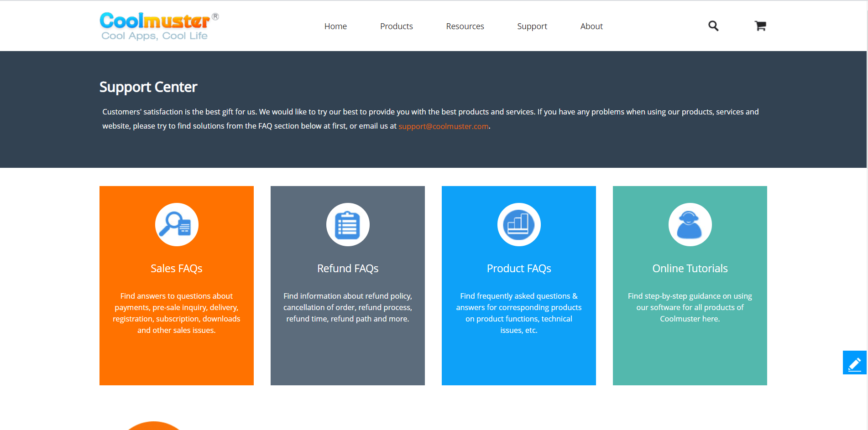Viewport: 868px width, 430px height.
Task: Click the Online Tutorials headset agent icon
Action: pos(690,224)
